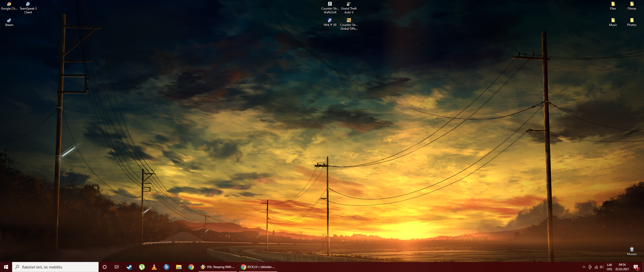Screen dimensions: 644x272
Task: Open the pinned Google Chrome taskbar icon
Action: (x=191, y=267)
